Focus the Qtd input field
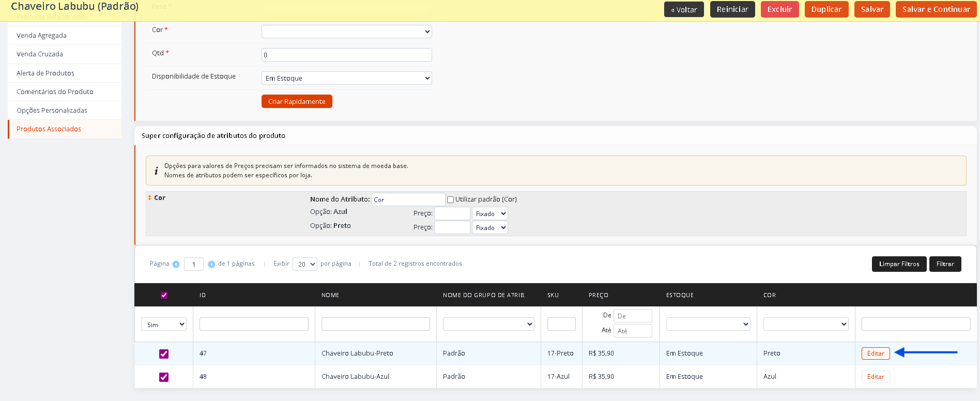The image size is (980, 401). [347, 55]
